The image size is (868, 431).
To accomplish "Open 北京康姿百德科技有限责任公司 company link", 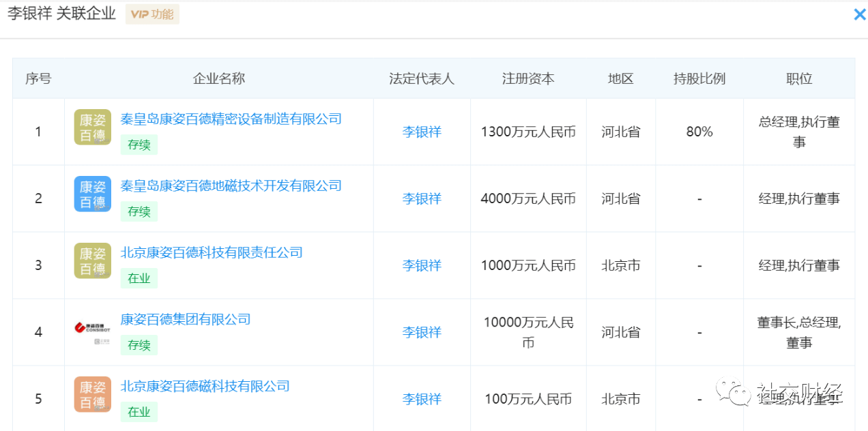I will pyautogui.click(x=212, y=253).
